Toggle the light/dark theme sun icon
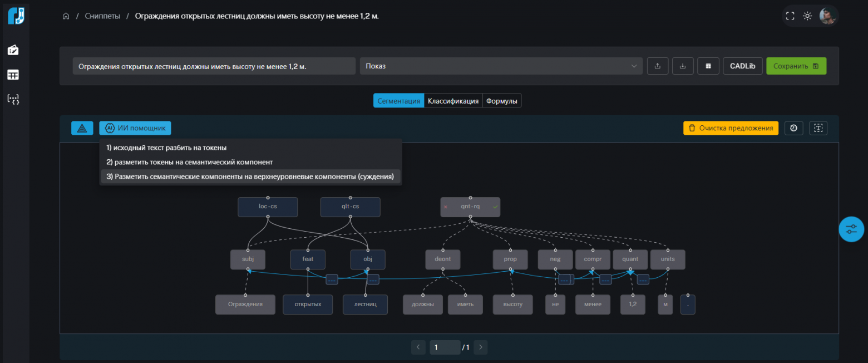This screenshot has width=868, height=363. (x=807, y=16)
